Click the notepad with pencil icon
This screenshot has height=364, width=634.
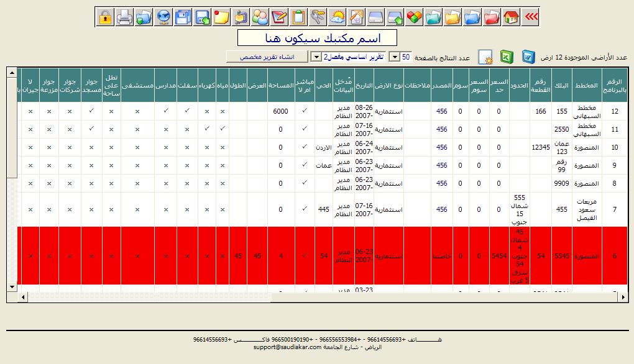click(280, 17)
